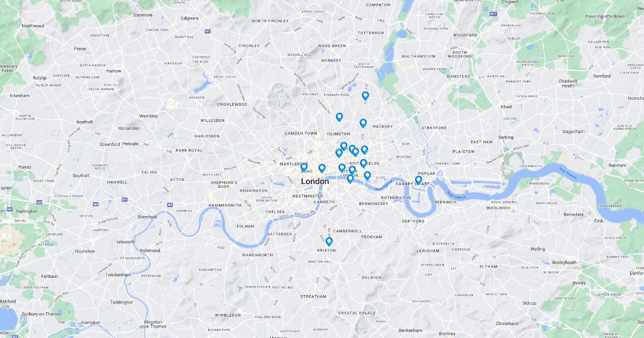Select the map pin at Canary Wharf
Viewport: 644px width, 338px height.
click(419, 180)
